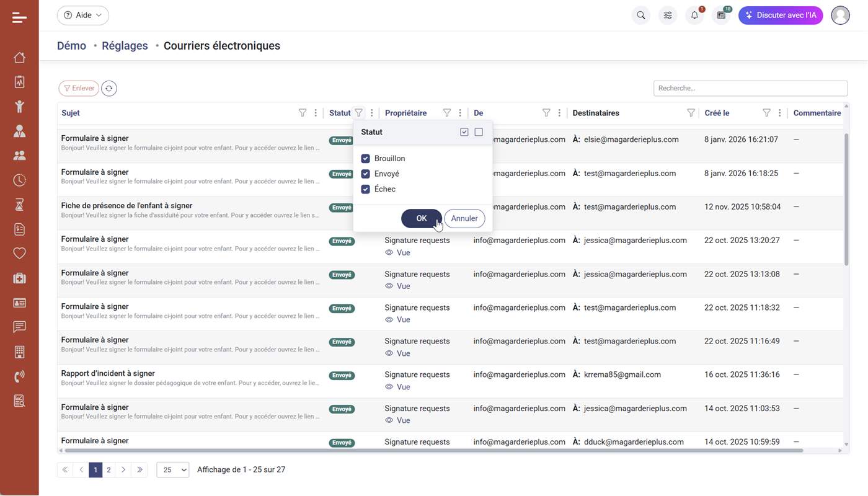This screenshot has width=868, height=496.
Task: Open the hamburger menu at top left
Action: click(19, 17)
